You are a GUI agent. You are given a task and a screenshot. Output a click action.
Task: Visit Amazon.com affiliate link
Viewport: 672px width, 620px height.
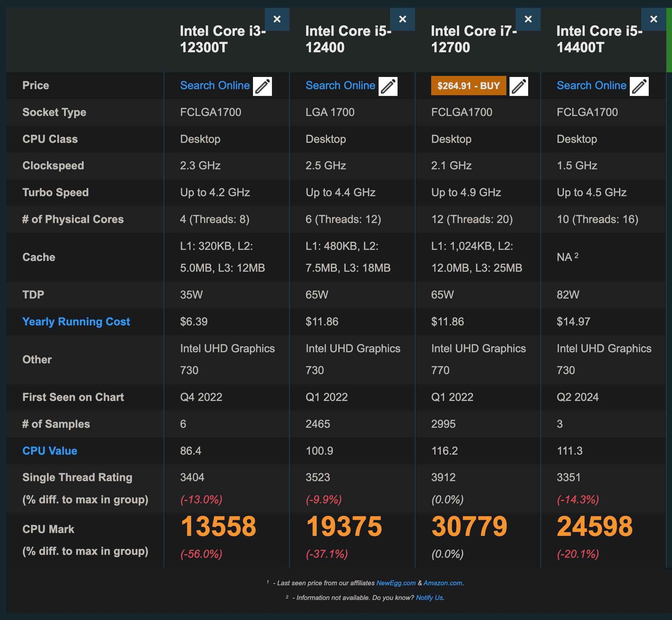[443, 583]
